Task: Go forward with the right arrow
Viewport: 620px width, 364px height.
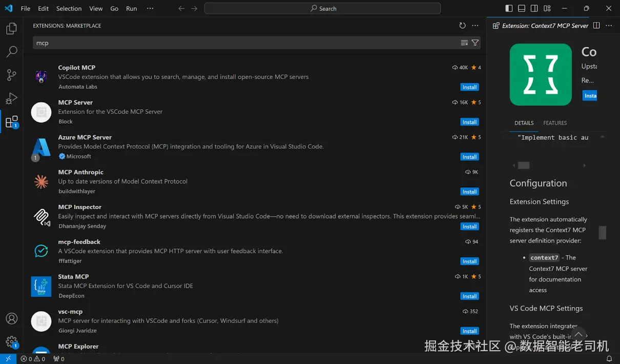Action: (194, 9)
